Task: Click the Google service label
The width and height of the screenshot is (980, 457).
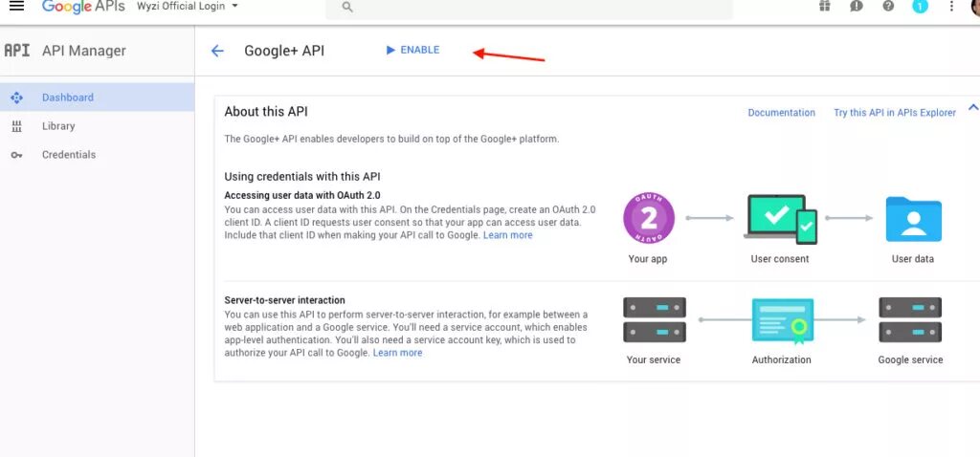Action: click(910, 359)
